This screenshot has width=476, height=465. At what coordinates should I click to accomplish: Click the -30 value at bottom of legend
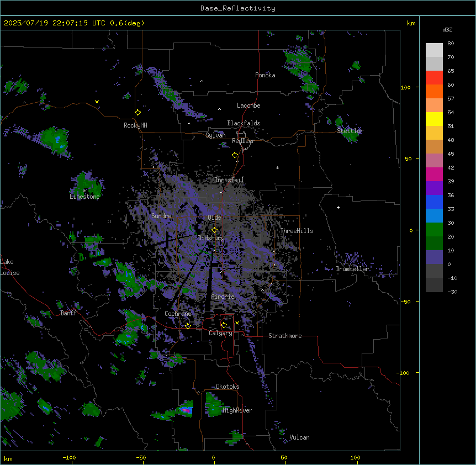coord(452,292)
